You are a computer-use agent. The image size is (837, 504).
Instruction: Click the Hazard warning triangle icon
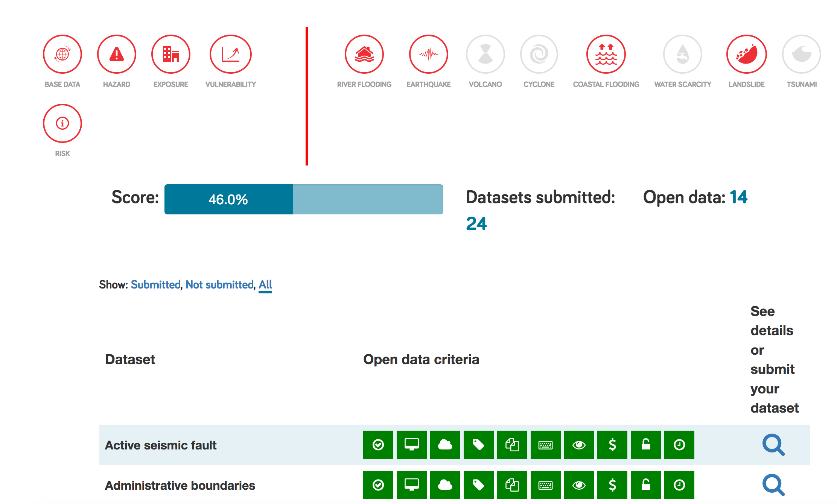tap(117, 55)
